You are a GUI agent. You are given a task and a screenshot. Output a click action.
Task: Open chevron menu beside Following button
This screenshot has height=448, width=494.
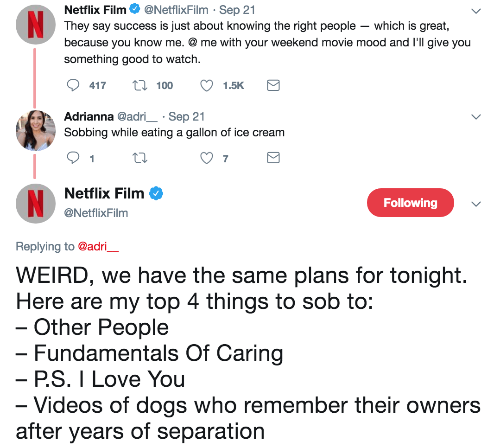point(476,204)
